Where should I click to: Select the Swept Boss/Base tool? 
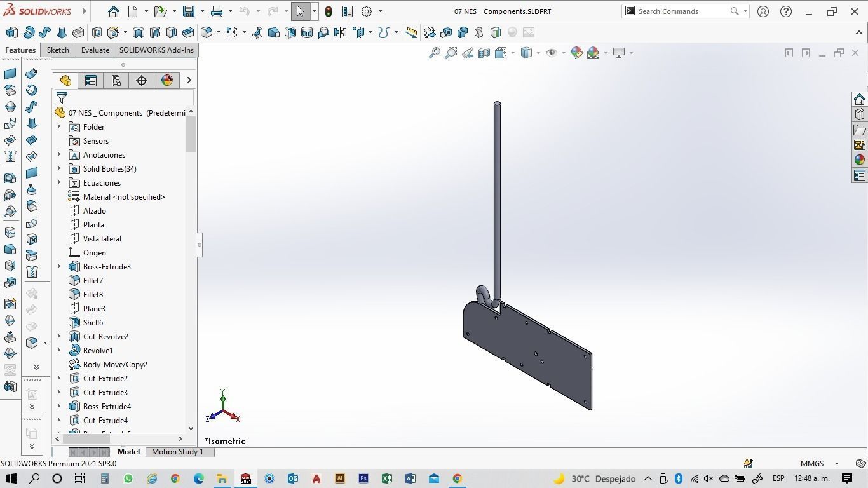click(45, 32)
